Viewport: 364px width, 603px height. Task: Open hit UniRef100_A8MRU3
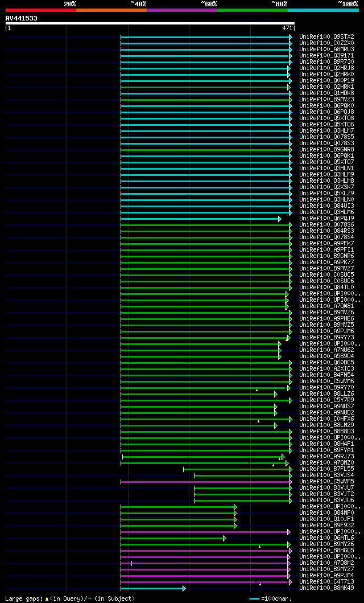coord(327,49)
